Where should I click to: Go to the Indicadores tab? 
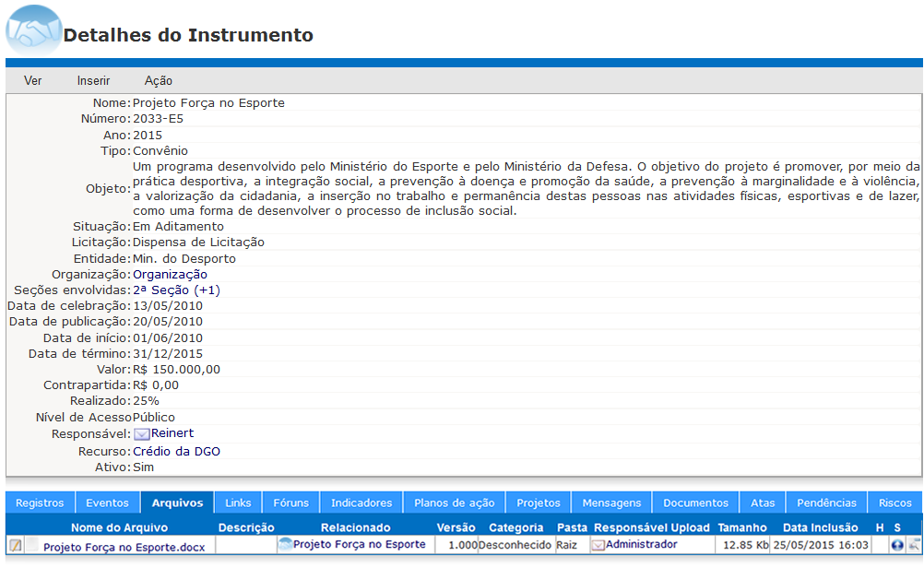361,503
